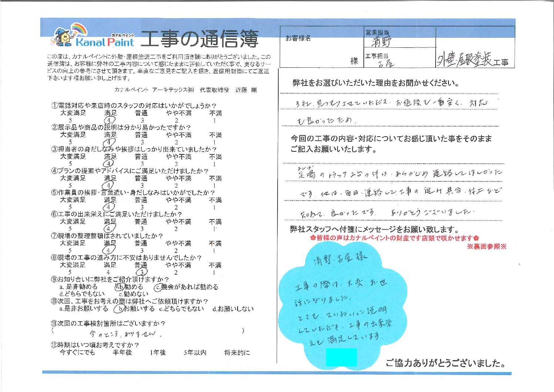Click the red ※裏面参照※ note
Image resolution: width=554 pixels, height=392 pixels.
coord(486,247)
